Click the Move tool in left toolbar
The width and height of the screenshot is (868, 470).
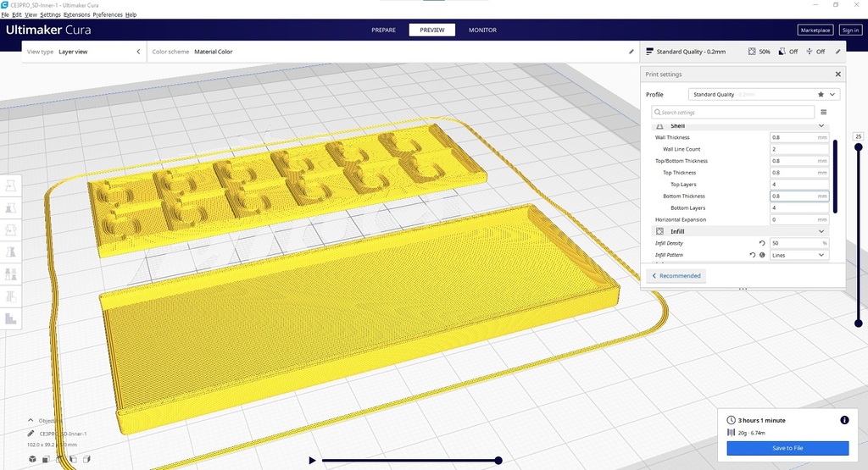(x=11, y=185)
